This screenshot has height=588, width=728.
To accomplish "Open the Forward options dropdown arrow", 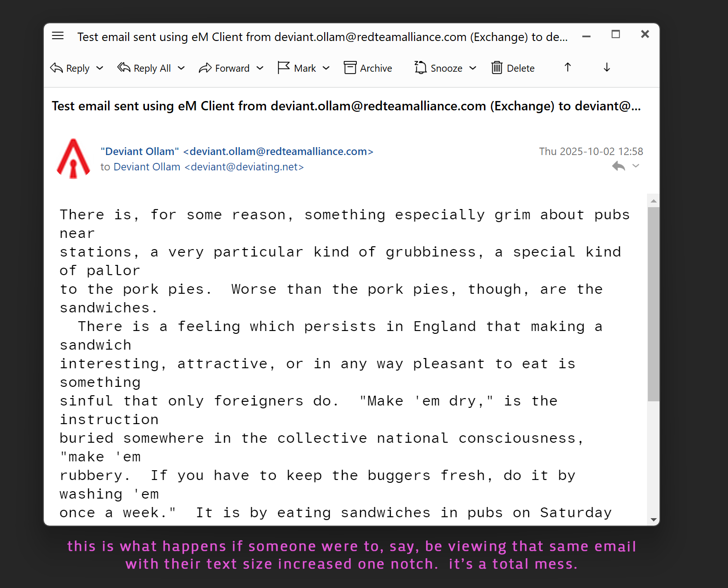I will pos(260,68).
